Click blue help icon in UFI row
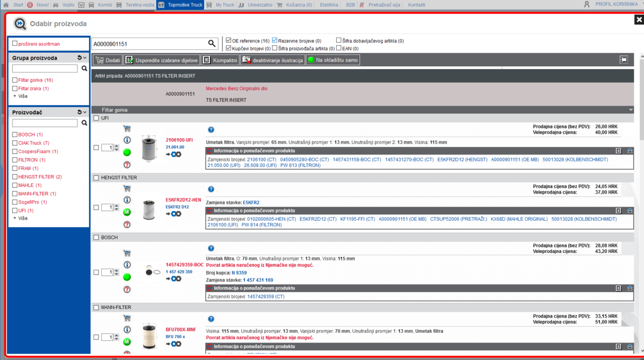 pos(210,130)
